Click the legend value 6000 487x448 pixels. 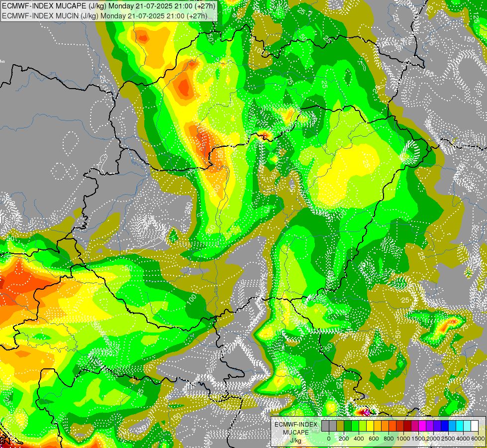[x=478, y=439]
